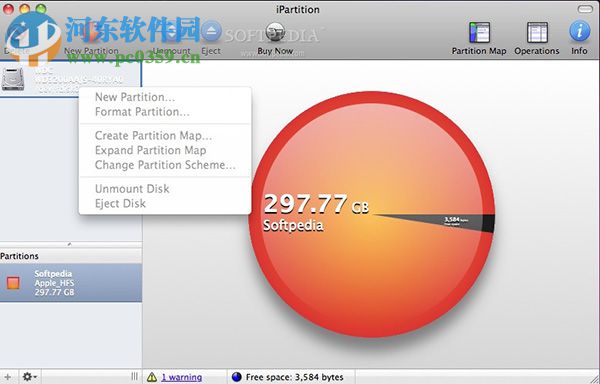Open the 1 warning link
The image size is (600, 384).
pyautogui.click(x=181, y=377)
